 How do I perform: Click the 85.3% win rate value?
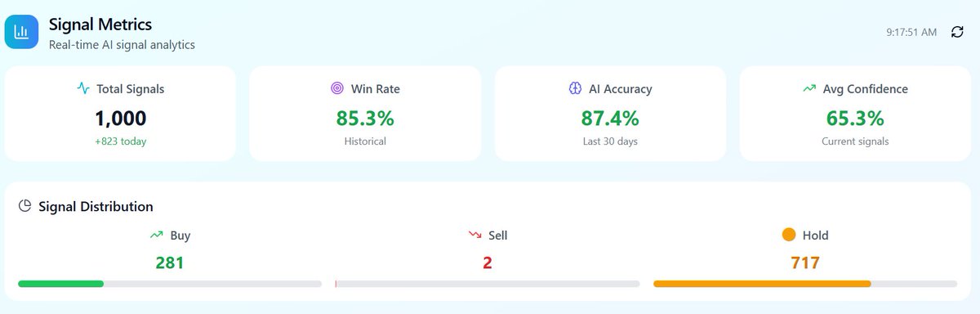[365, 118]
